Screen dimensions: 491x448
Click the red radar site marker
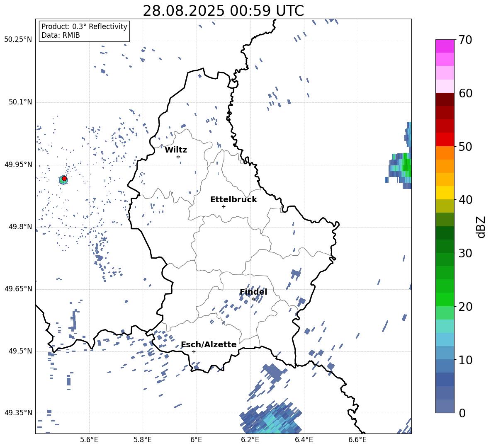pos(64,179)
